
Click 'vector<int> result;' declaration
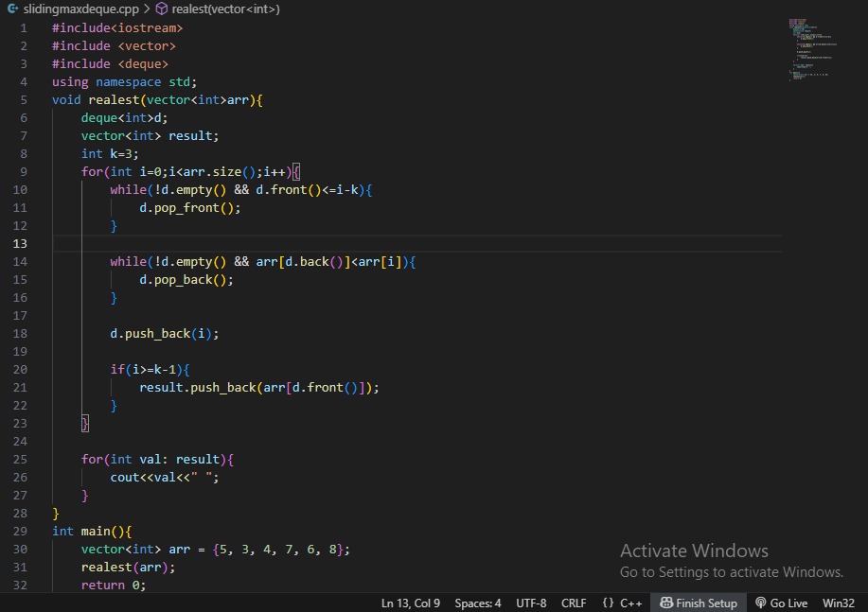(150, 135)
